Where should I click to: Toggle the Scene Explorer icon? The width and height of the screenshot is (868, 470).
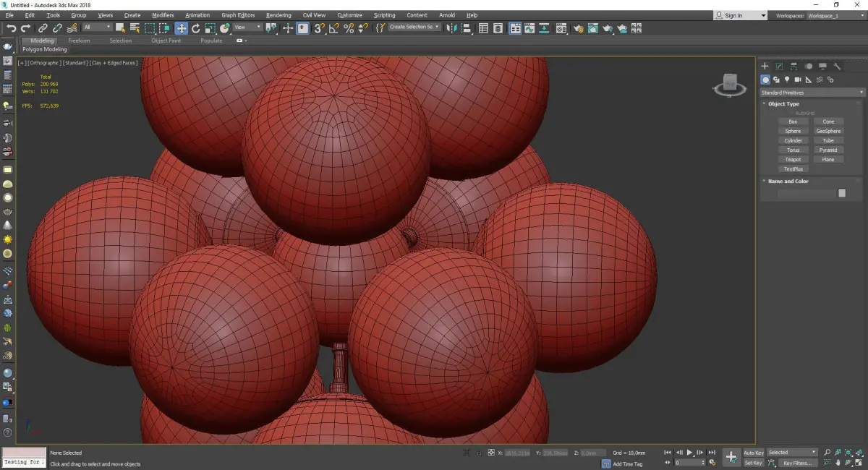[x=483, y=28]
